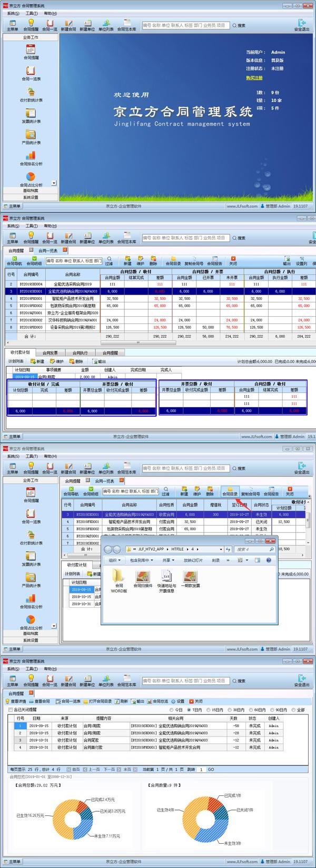Click 合同目录 icon in window with explorer popup

tap(230, 491)
